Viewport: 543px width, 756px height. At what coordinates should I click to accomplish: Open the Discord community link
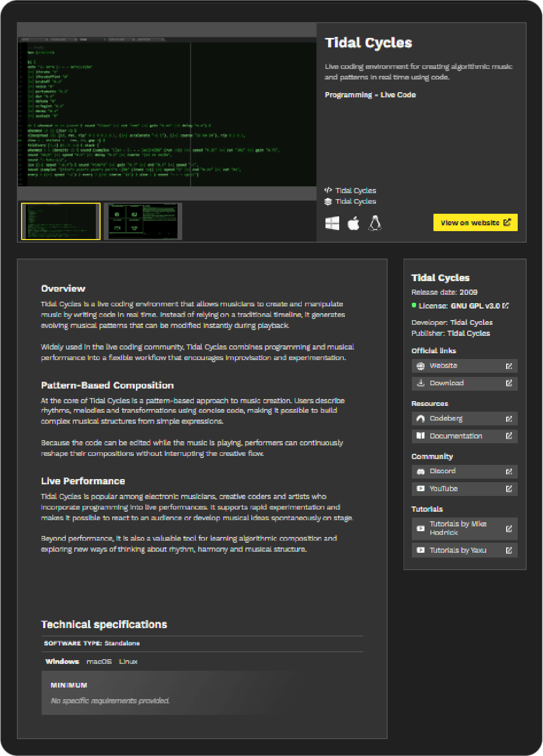(465, 471)
